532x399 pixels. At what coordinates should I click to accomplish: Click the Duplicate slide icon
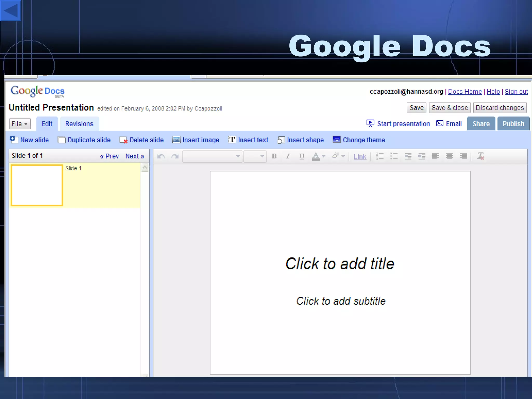[62, 140]
